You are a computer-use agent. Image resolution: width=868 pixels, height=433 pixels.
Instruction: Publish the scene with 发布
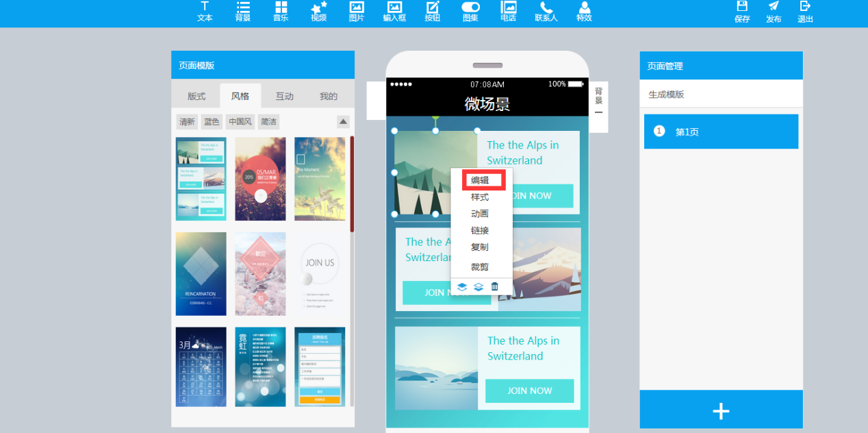[x=774, y=12]
